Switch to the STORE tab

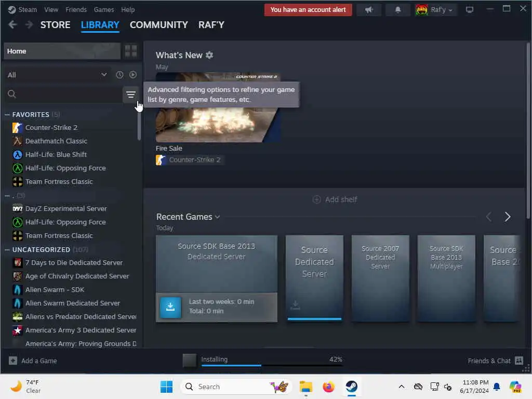[x=55, y=25]
